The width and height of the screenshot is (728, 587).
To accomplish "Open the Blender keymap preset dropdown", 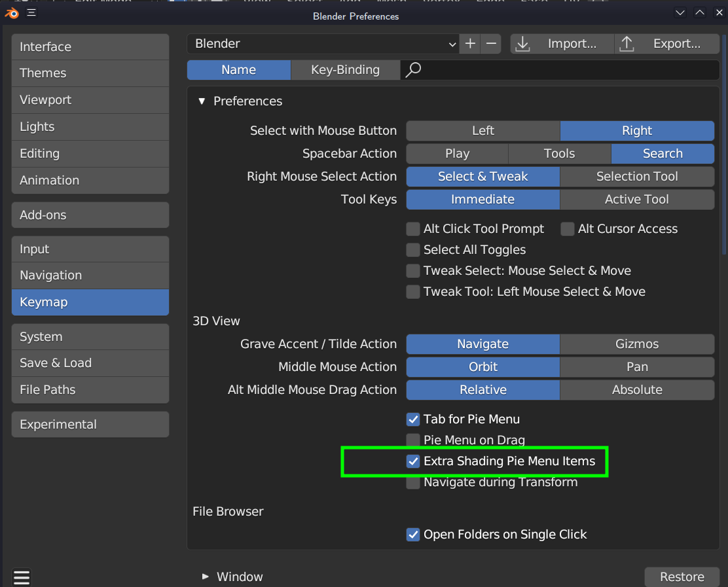I will point(323,44).
